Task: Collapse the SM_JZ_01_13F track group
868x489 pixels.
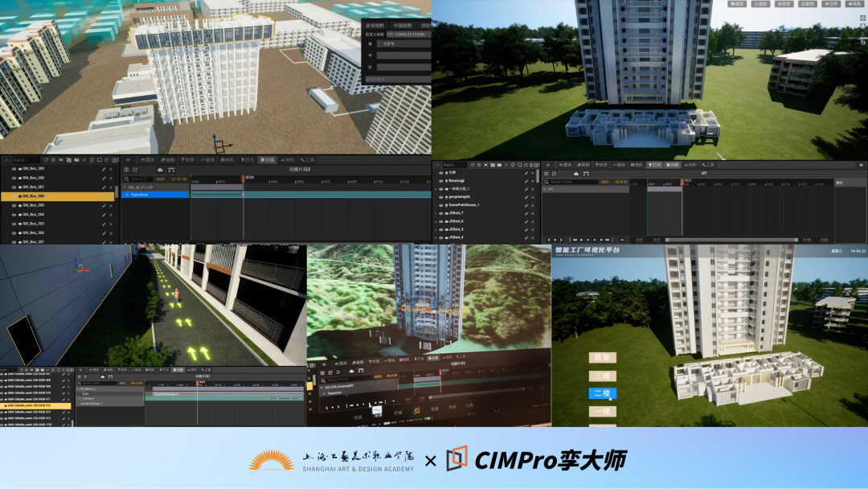Action: click(x=125, y=187)
